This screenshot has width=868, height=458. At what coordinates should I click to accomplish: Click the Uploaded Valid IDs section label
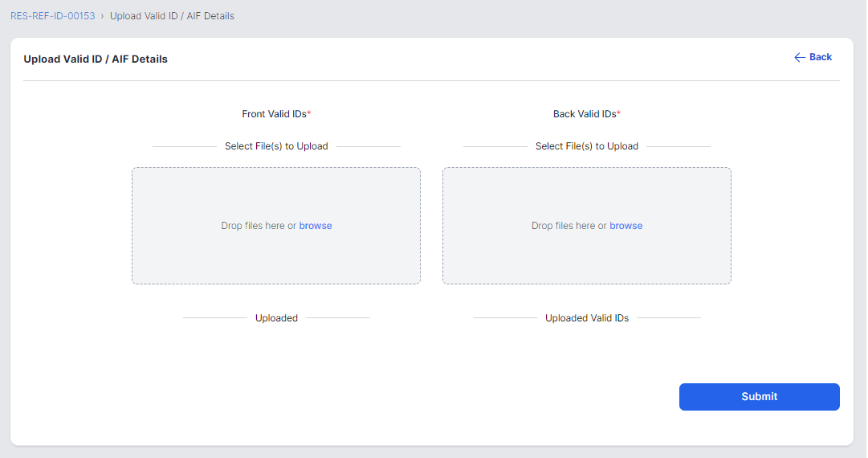(587, 318)
